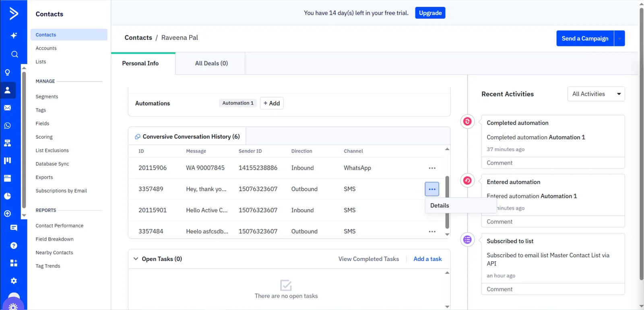Click the ActiveCampaign logo icon
644x310 pixels.
coord(14,14)
